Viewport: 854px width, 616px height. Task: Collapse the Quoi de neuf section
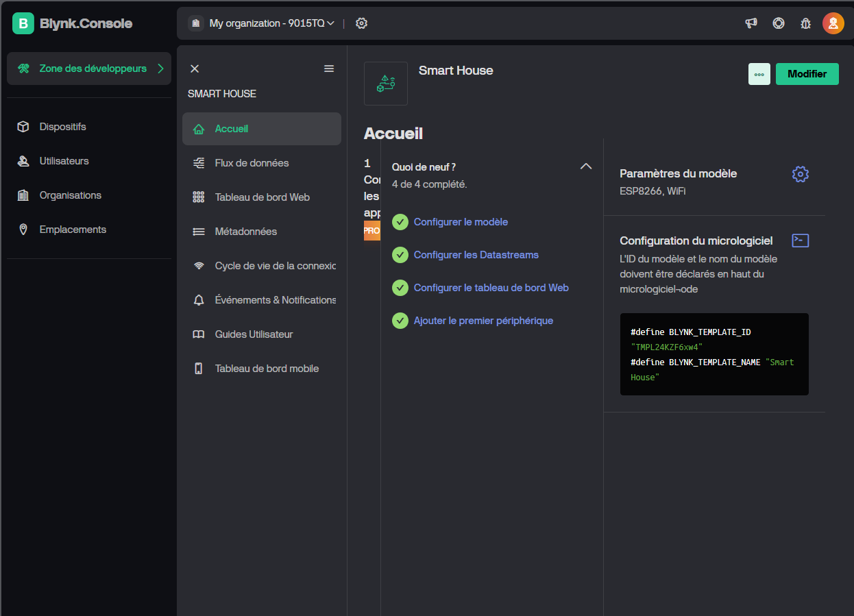pos(586,167)
